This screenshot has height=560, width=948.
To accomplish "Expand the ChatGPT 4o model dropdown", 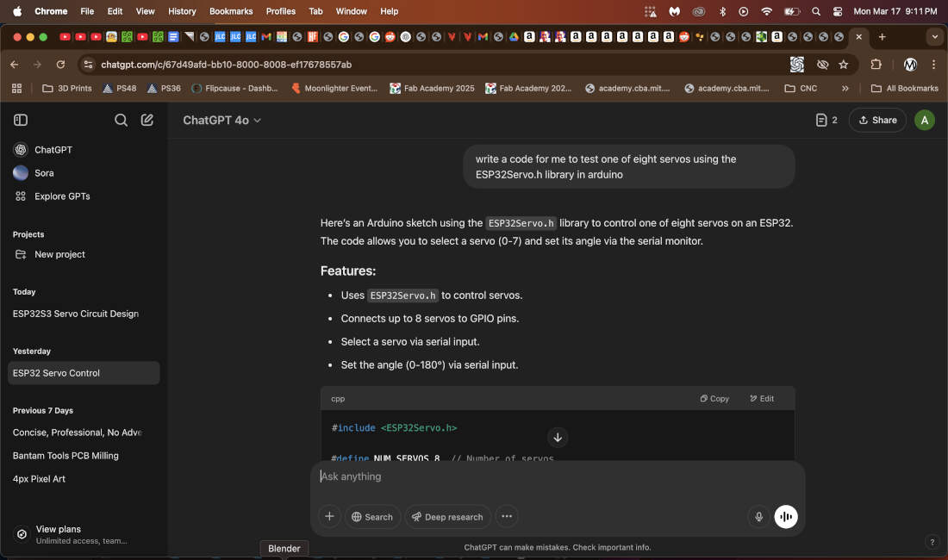I will 221,121.
